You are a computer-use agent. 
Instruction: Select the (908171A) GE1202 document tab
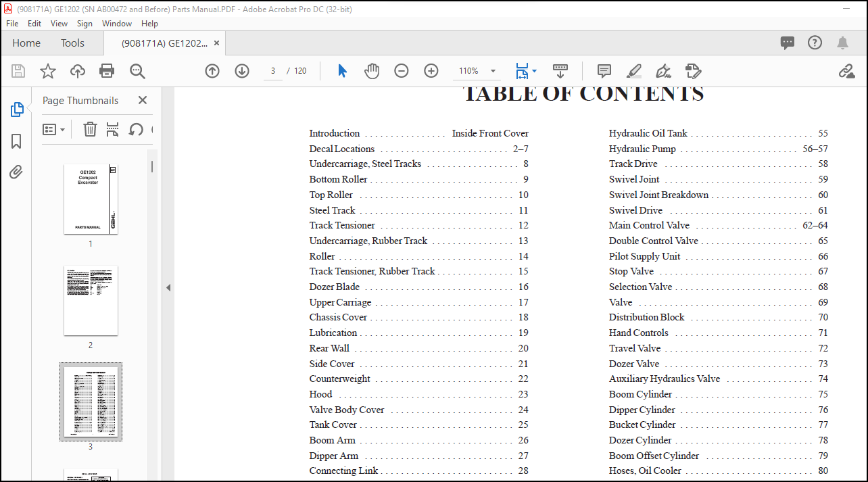pyautogui.click(x=164, y=43)
